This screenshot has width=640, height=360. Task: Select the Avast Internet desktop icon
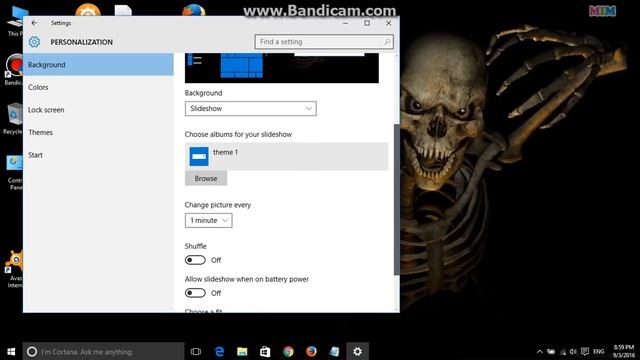point(15,269)
